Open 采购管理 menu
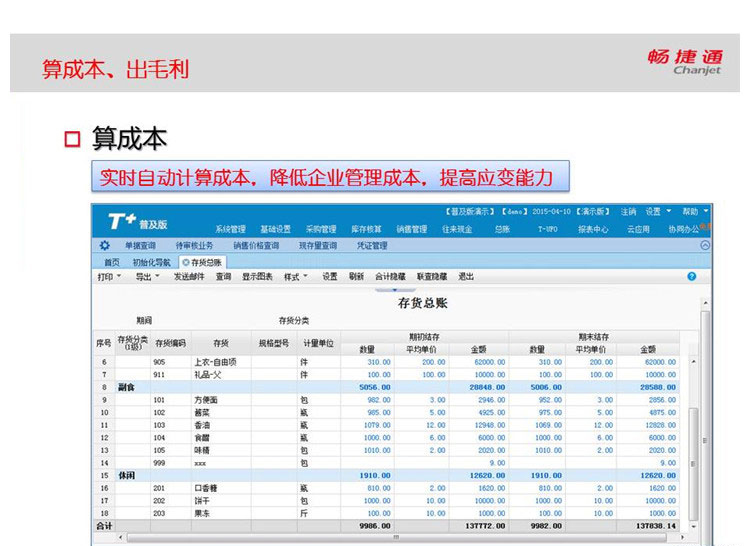Screen dimensions: 750x546 coord(321,229)
